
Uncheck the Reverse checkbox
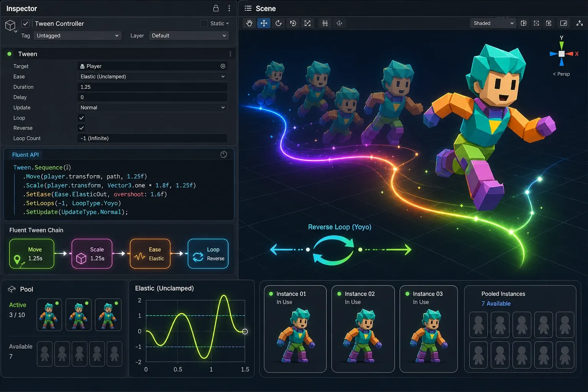pyautogui.click(x=82, y=128)
